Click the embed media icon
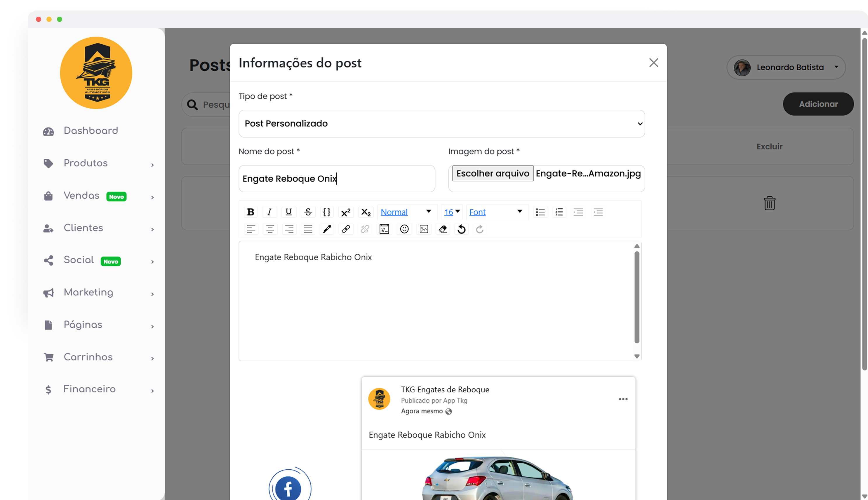Image resolution: width=868 pixels, height=500 pixels. [x=384, y=229]
